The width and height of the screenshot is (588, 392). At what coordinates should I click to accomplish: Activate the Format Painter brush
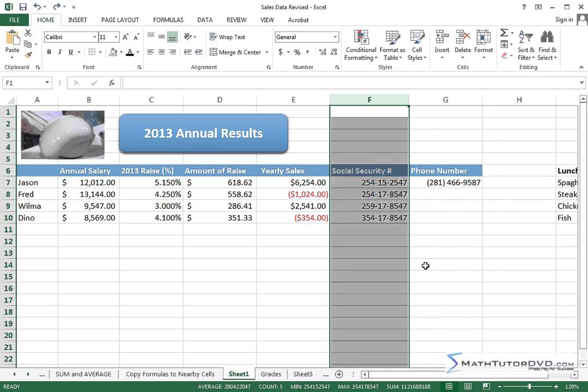coord(28,55)
